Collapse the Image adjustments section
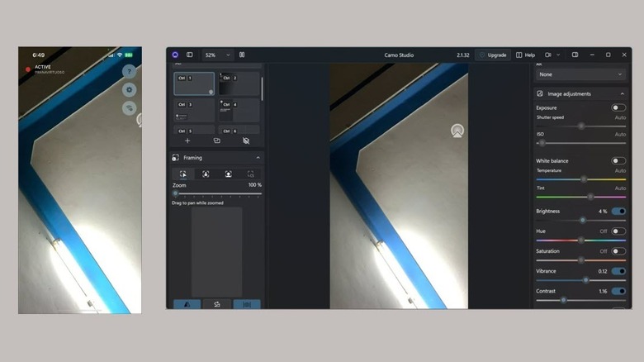 621,93
